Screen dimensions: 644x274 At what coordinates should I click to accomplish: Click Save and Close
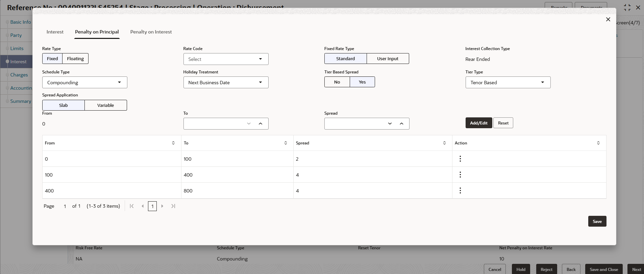point(604,269)
